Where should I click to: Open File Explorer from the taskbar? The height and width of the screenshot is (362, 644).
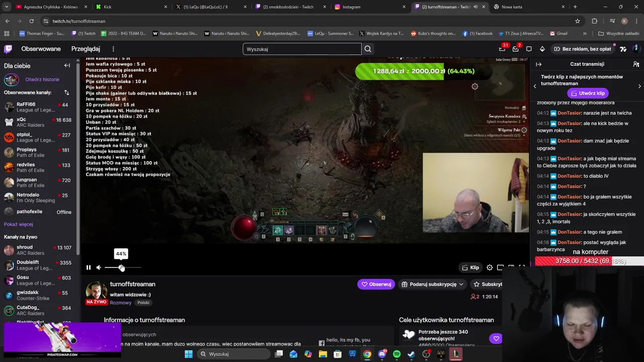pos(323,354)
